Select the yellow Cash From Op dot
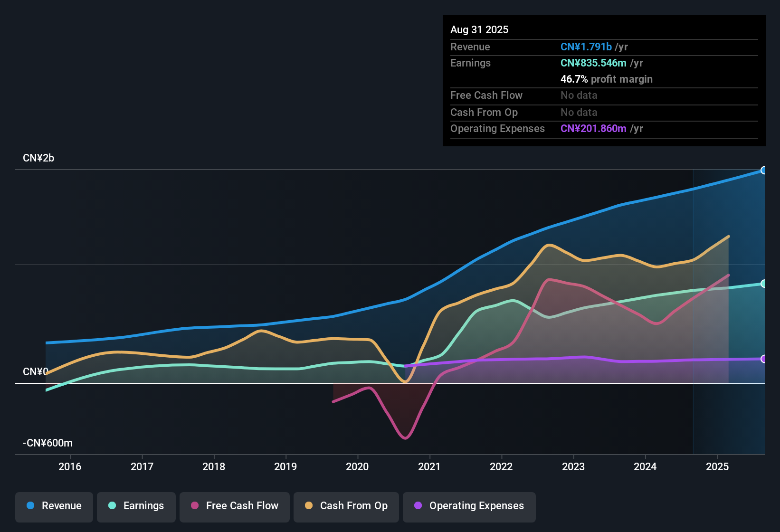Viewport: 780px width, 532px height. click(x=308, y=506)
